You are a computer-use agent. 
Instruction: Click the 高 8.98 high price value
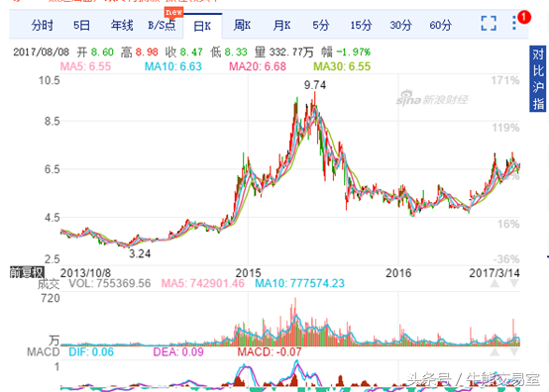click(x=140, y=52)
